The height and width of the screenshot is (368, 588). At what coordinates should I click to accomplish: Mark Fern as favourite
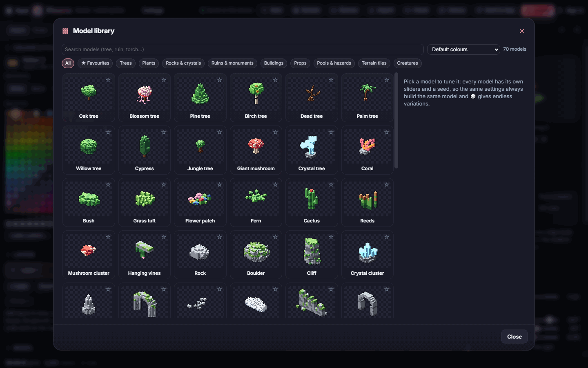[x=275, y=185]
